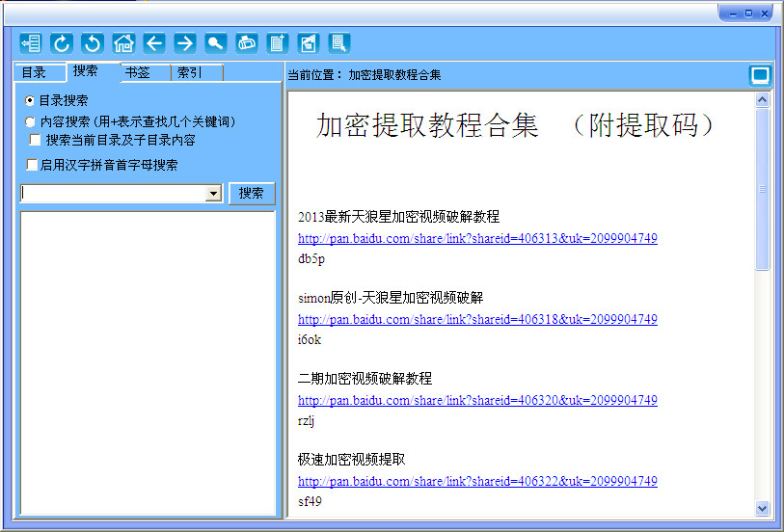Go to the home page icon
This screenshot has height=532, width=784.
click(123, 43)
